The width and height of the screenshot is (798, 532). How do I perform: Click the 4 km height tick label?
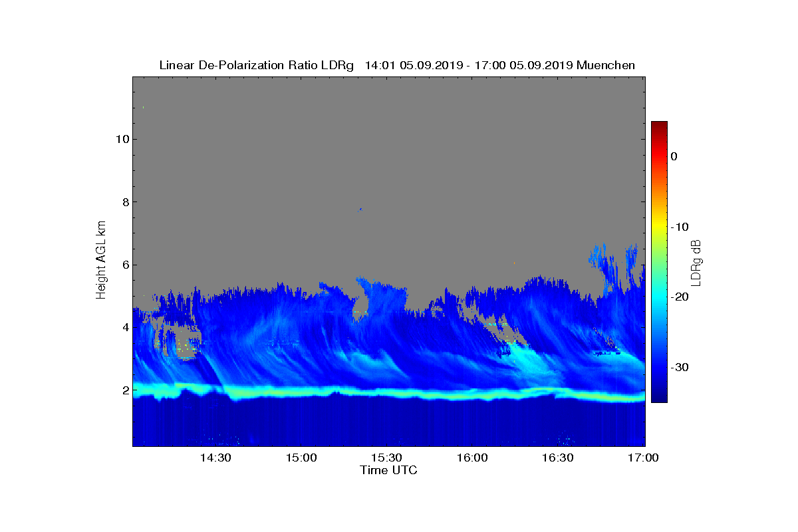tap(124, 327)
